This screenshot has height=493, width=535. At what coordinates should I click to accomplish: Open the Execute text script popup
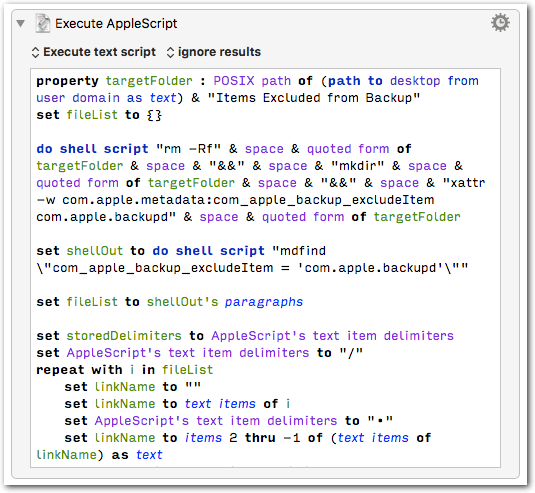click(x=93, y=52)
